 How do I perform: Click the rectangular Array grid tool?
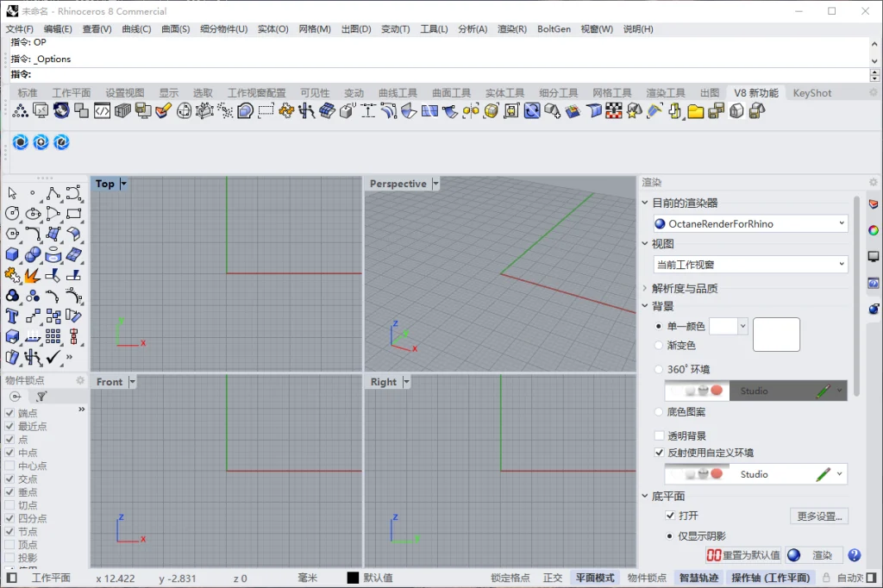click(x=53, y=336)
